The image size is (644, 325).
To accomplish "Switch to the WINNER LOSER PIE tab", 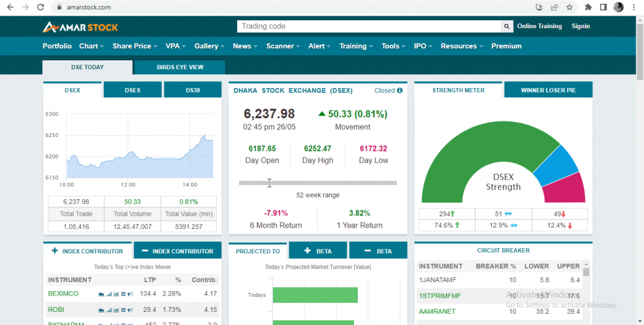I will (x=548, y=91).
